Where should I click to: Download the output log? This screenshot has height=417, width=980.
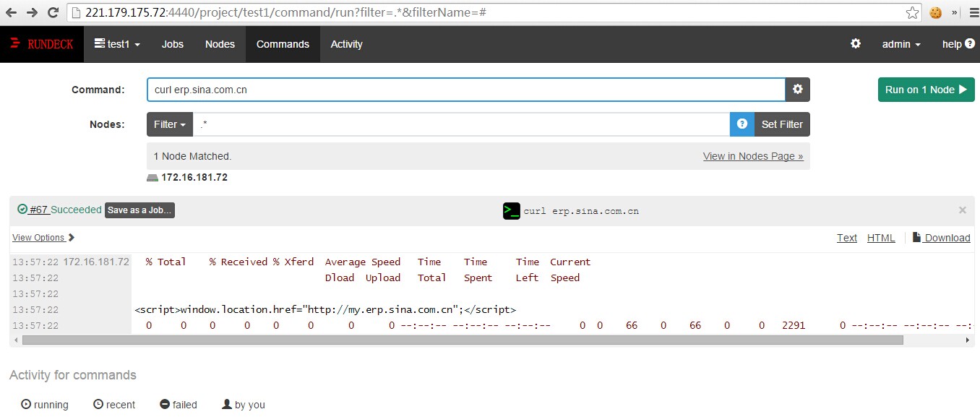(941, 238)
